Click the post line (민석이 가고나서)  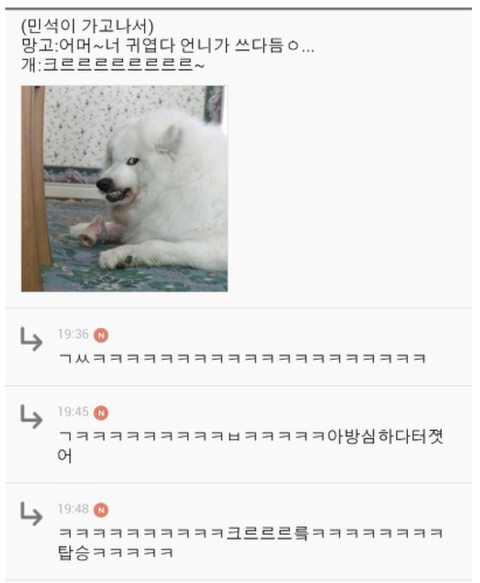pyautogui.click(x=87, y=26)
